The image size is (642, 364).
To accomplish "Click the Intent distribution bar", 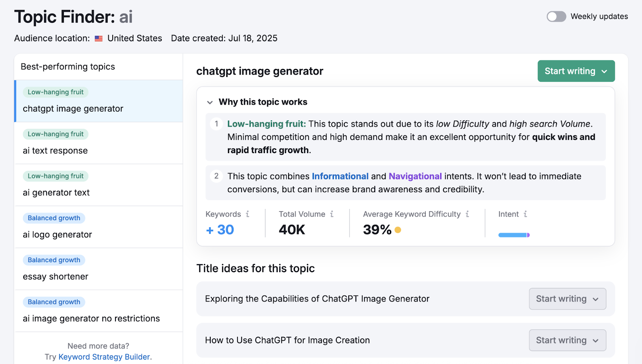I will click(514, 235).
